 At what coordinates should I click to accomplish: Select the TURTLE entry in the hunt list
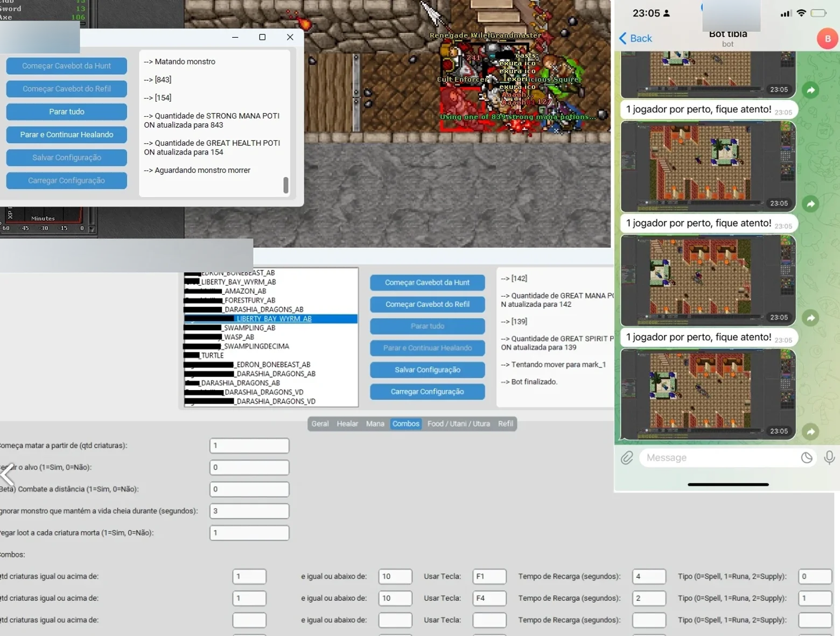click(x=271, y=356)
